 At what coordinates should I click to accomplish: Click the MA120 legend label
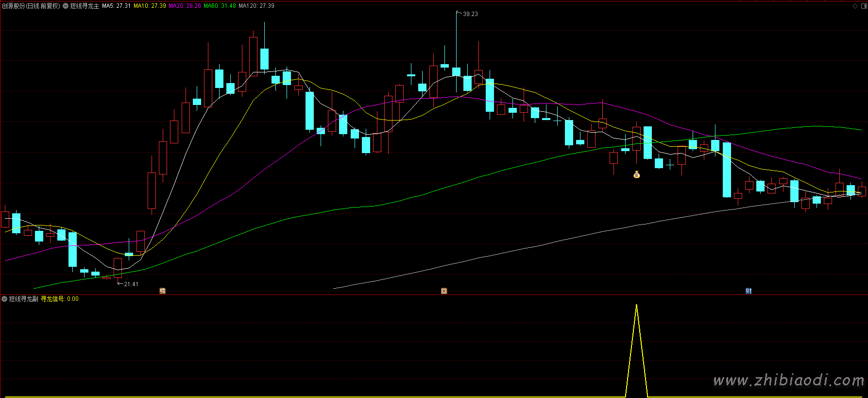coord(256,6)
